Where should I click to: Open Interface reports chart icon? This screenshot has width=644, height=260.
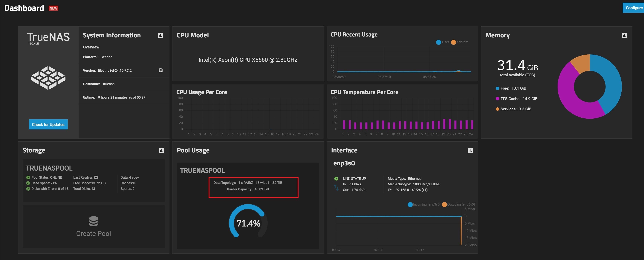(x=470, y=151)
